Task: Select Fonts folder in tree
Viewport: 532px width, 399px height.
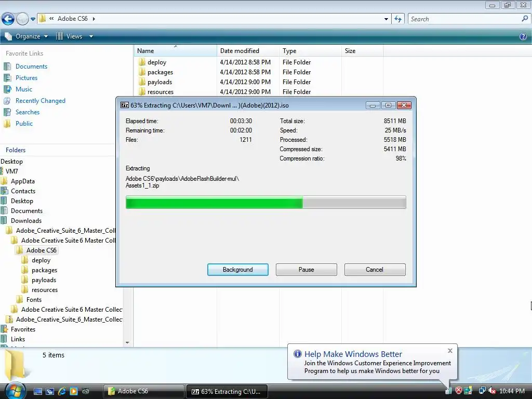Action: 34,300
